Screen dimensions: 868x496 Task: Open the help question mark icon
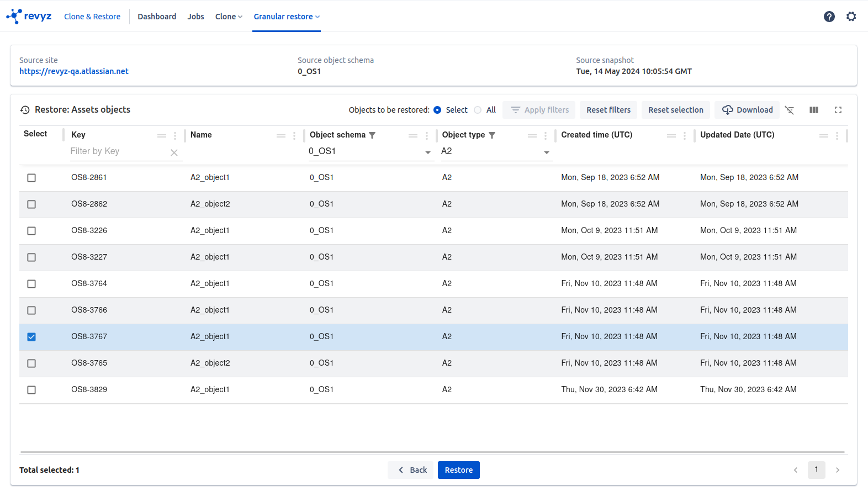click(x=829, y=17)
